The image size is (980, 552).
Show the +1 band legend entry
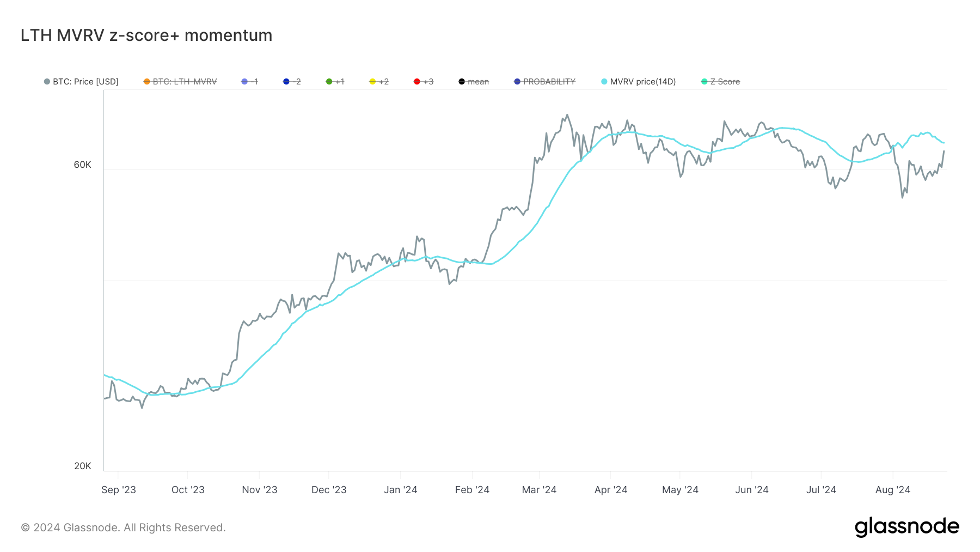[x=335, y=82]
